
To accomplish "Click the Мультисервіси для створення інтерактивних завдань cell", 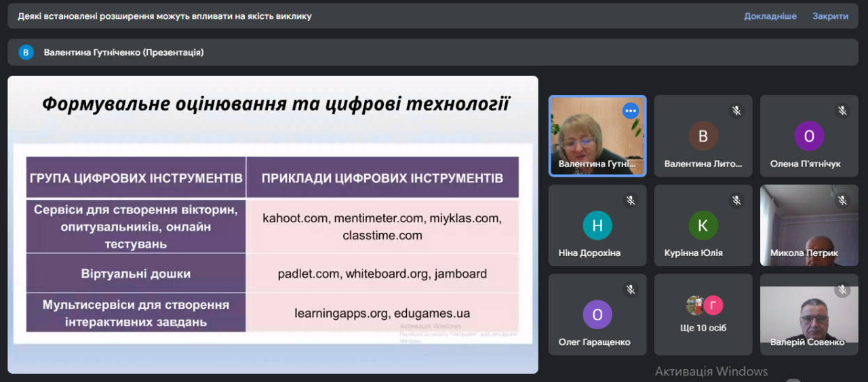I will tap(136, 313).
